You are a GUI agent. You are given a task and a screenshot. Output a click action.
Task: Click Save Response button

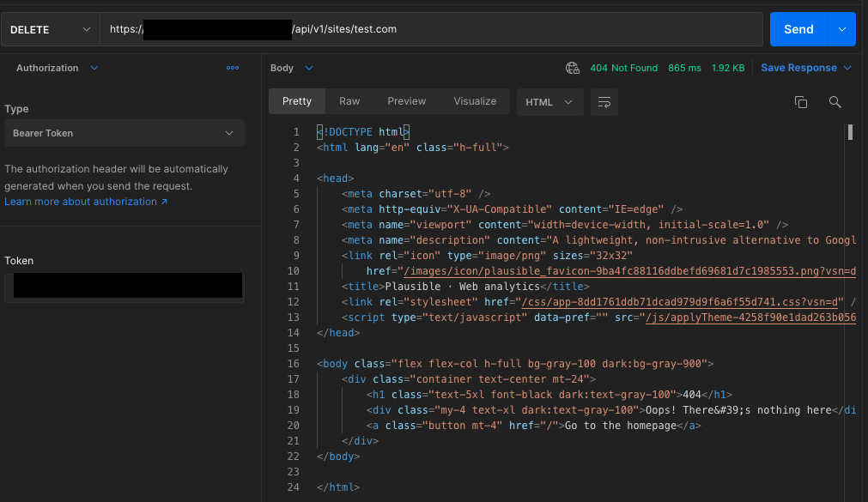point(798,68)
